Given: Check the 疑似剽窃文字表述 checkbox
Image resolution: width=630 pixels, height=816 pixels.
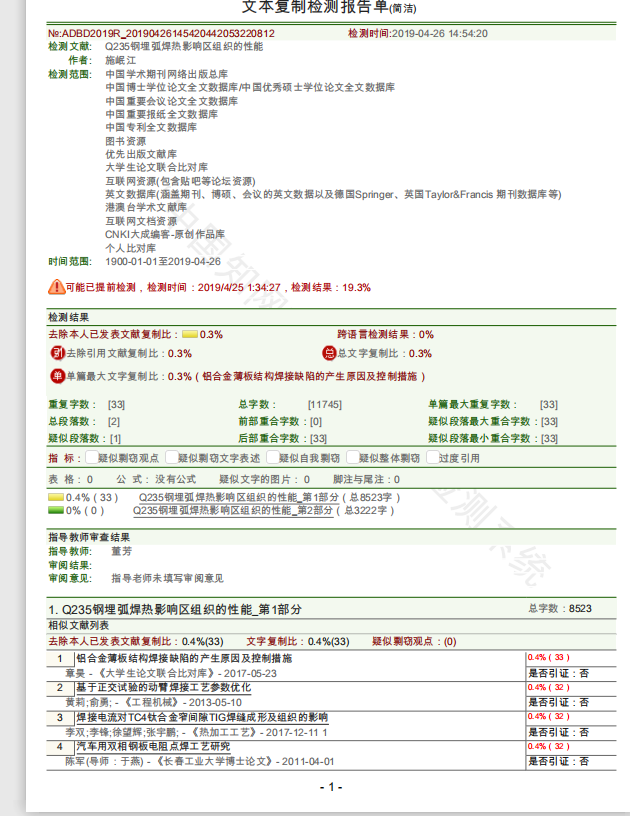Looking at the screenshot, I should [172, 457].
